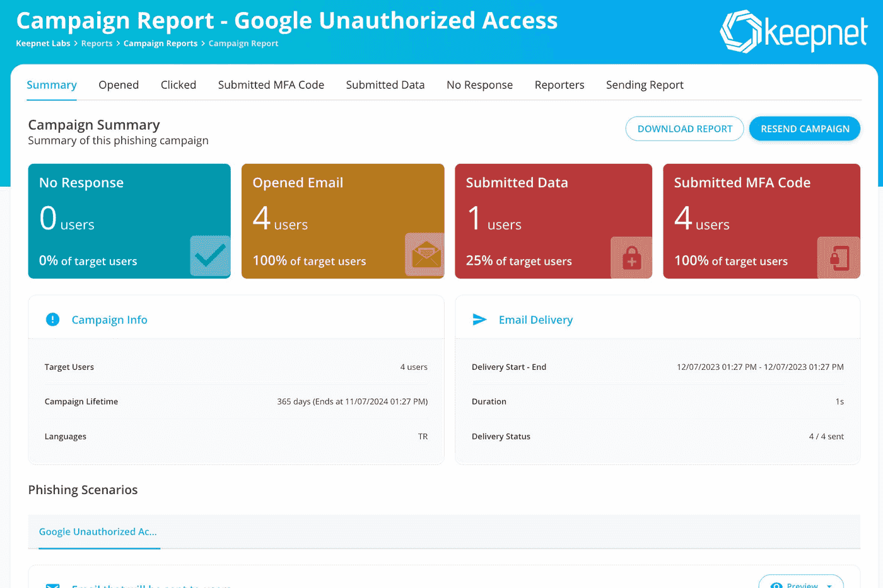Click the 'Languages' label
Image resolution: width=883 pixels, height=588 pixels.
click(x=66, y=436)
